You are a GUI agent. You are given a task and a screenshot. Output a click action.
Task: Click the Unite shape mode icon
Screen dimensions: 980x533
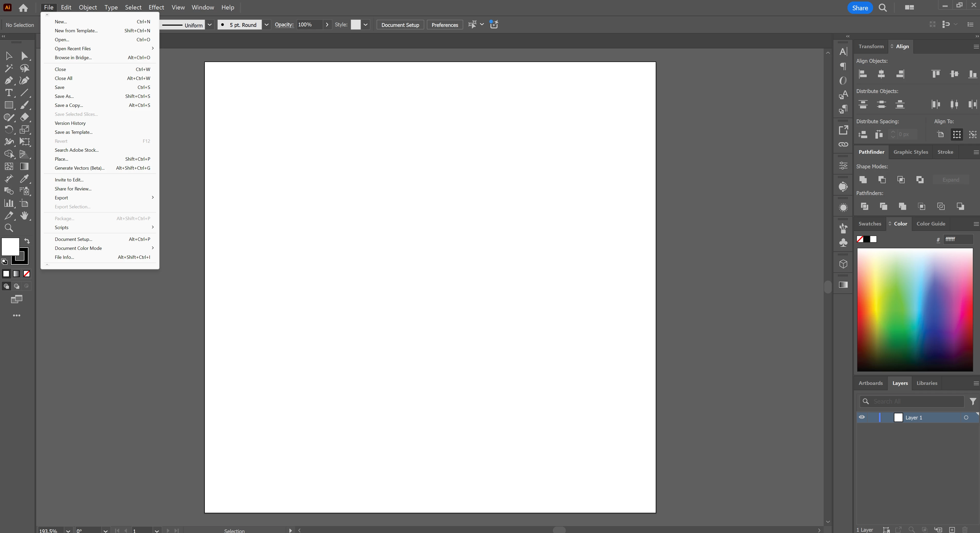tap(863, 180)
